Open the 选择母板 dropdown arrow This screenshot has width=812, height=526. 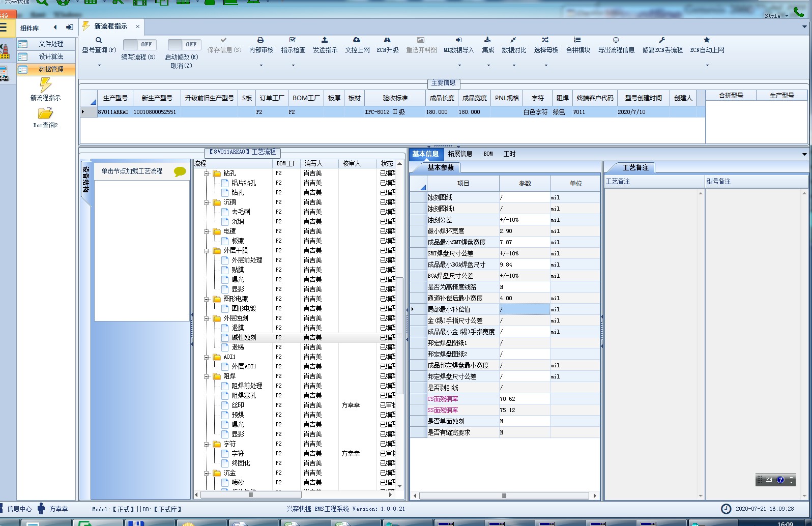point(546,65)
